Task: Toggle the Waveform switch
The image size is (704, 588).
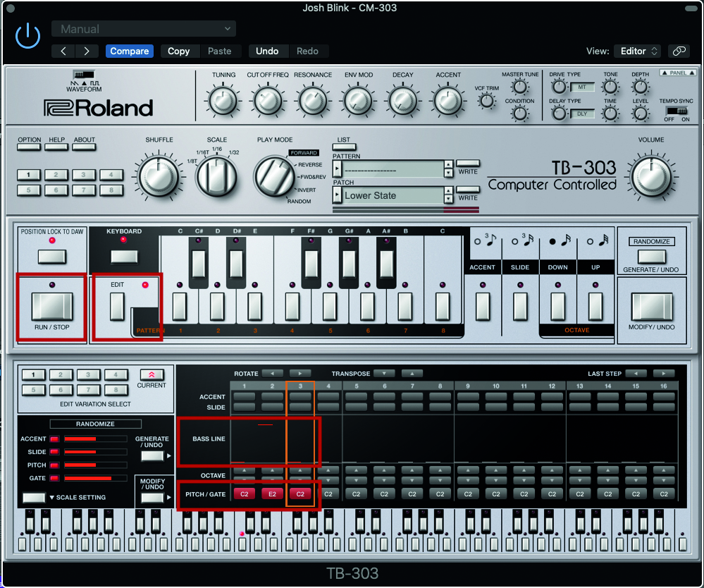Action: (84, 74)
